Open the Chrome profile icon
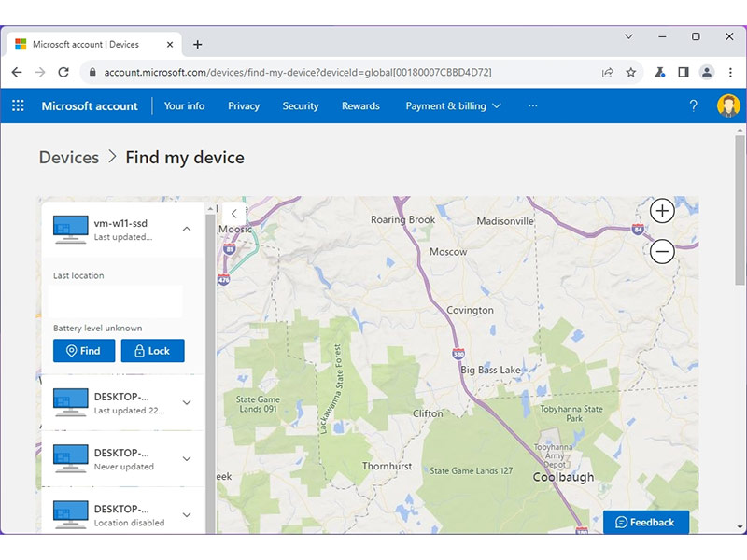Viewport: 747px width, 560px height. pyautogui.click(x=707, y=73)
